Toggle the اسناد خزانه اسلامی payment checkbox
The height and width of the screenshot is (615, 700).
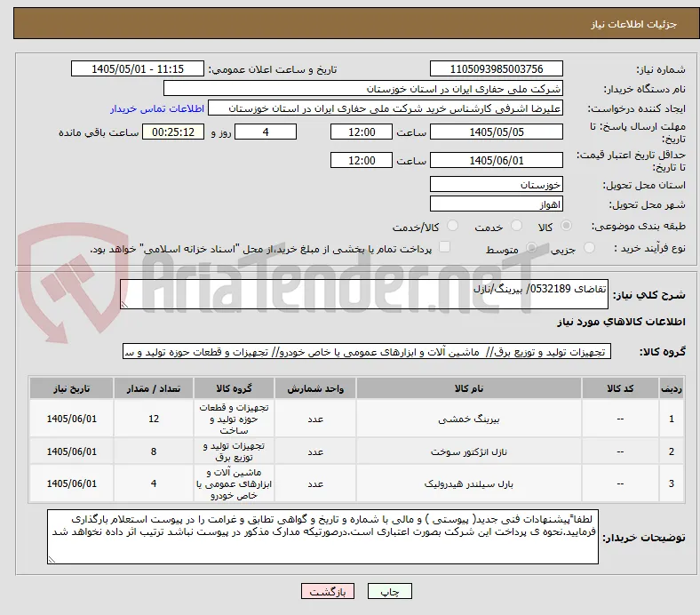444,247
